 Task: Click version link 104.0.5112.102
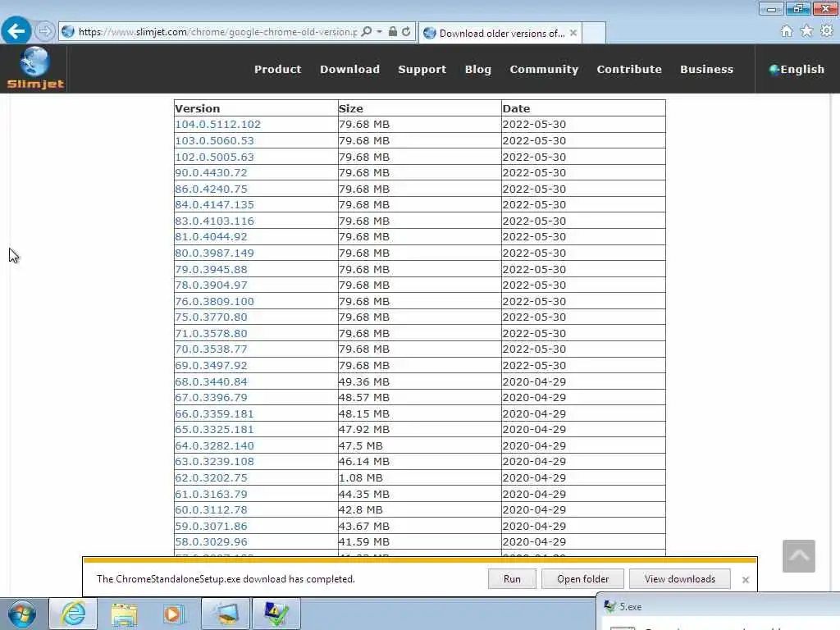(217, 125)
